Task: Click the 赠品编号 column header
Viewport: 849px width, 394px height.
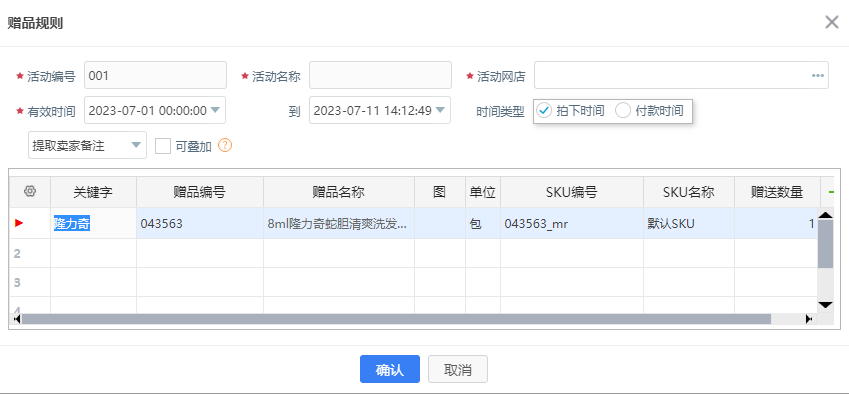Action: [200, 192]
